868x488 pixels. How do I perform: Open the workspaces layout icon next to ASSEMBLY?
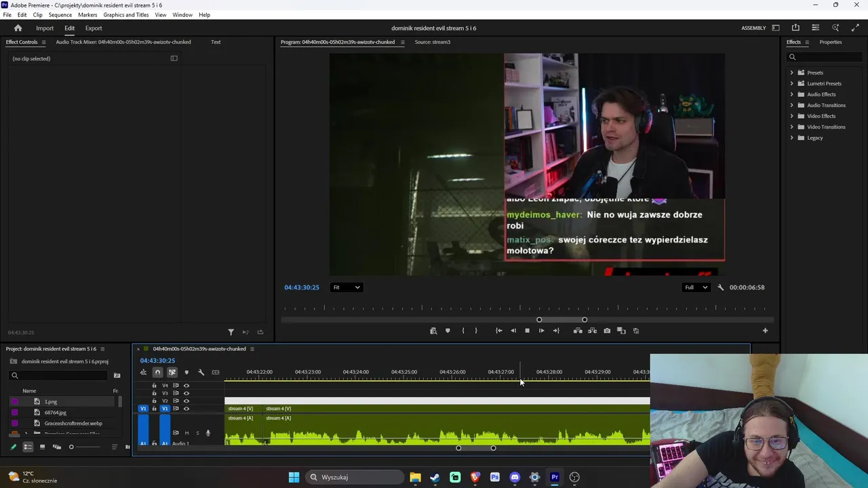click(x=776, y=28)
